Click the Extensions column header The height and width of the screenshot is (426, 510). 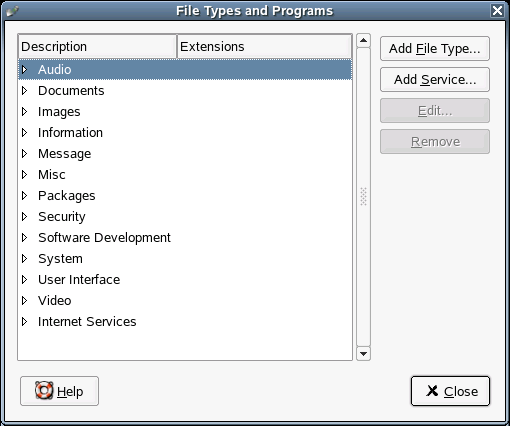[264, 46]
